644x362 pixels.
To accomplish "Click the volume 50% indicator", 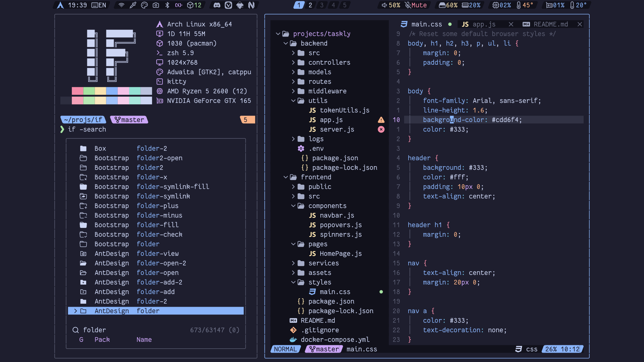I will [391, 5].
